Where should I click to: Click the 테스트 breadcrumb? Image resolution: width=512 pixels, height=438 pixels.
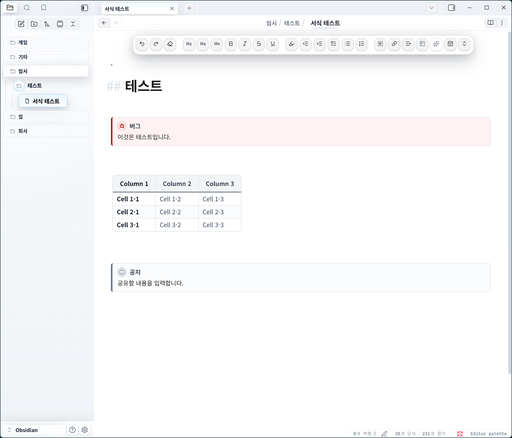(292, 23)
